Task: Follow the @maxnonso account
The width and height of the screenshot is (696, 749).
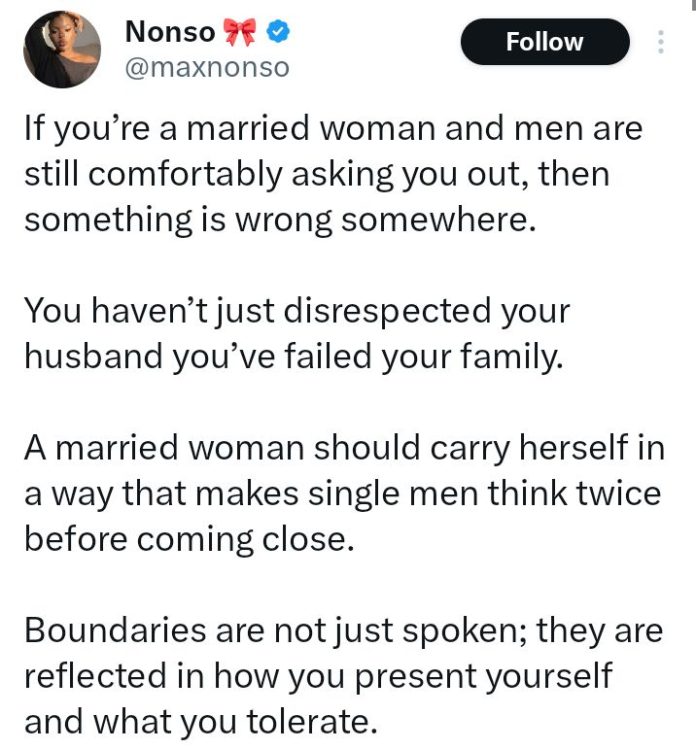Action: point(545,42)
